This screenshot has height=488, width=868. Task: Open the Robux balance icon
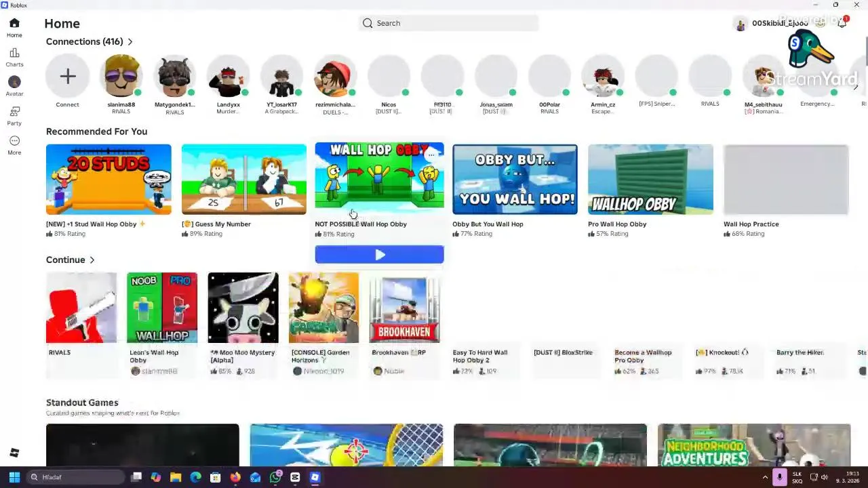[820, 23]
